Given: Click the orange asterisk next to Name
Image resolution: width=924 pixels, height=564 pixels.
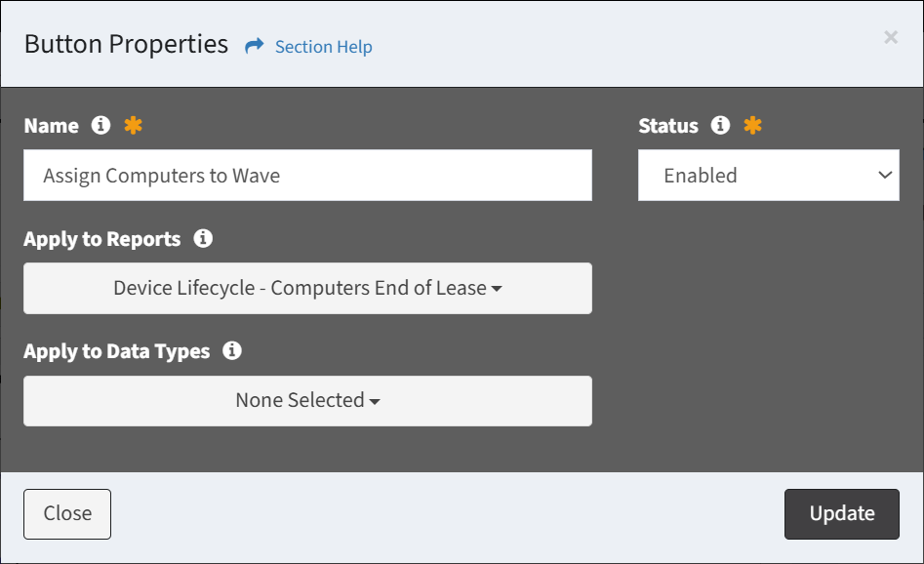Looking at the screenshot, I should coord(133,125).
